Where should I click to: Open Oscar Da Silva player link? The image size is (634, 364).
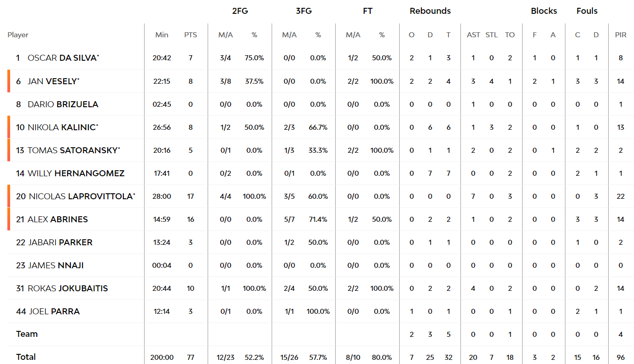tap(62, 58)
